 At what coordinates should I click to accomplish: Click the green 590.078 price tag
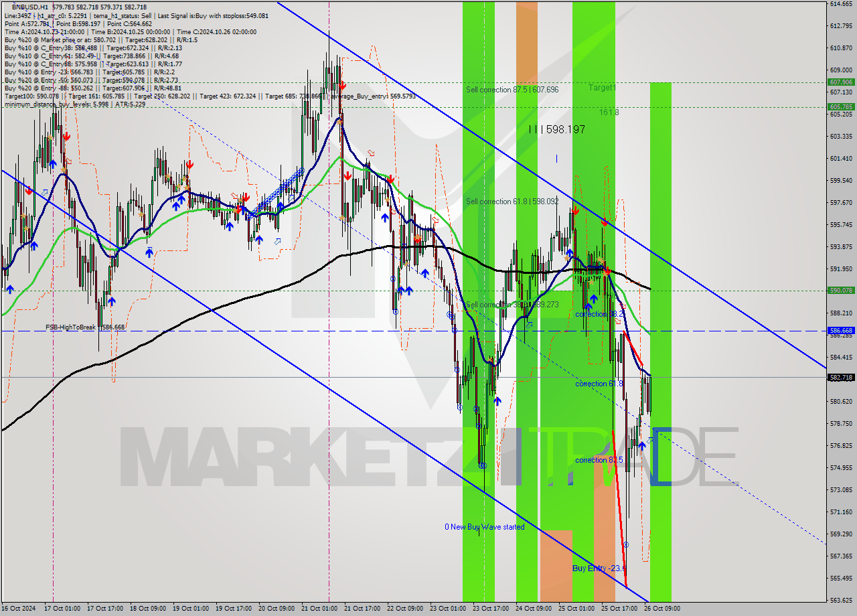pyautogui.click(x=841, y=290)
